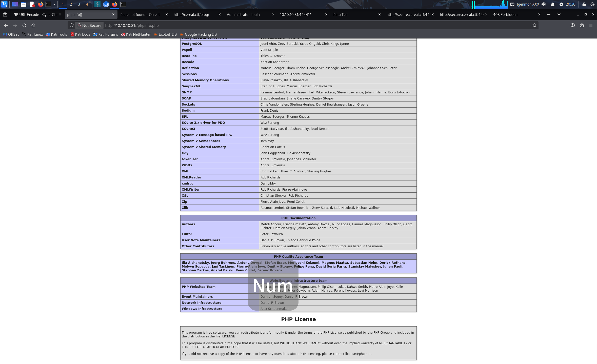The width and height of the screenshot is (597, 364).
Task: Click the URL address bar field
Action: pyautogui.click(x=304, y=25)
